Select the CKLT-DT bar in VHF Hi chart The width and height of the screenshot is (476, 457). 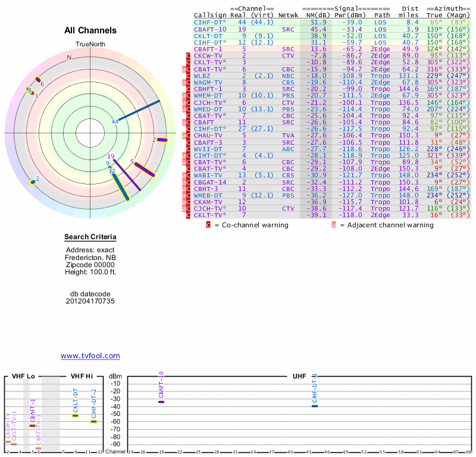pyautogui.click(x=76, y=415)
